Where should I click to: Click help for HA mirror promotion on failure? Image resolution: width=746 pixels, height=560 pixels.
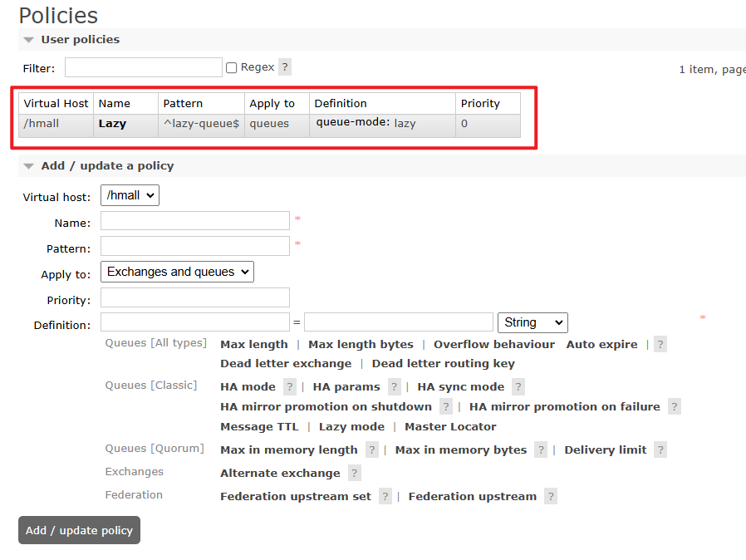pyautogui.click(x=675, y=407)
